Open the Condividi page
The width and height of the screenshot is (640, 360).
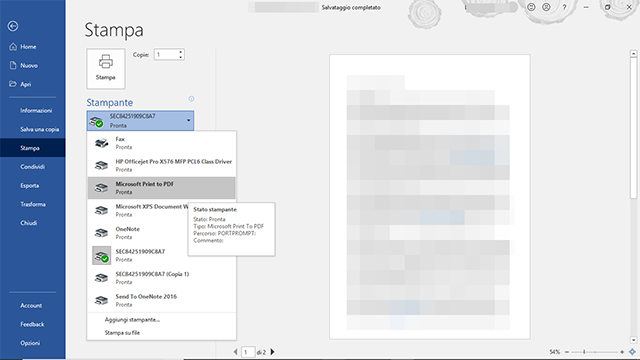point(33,167)
